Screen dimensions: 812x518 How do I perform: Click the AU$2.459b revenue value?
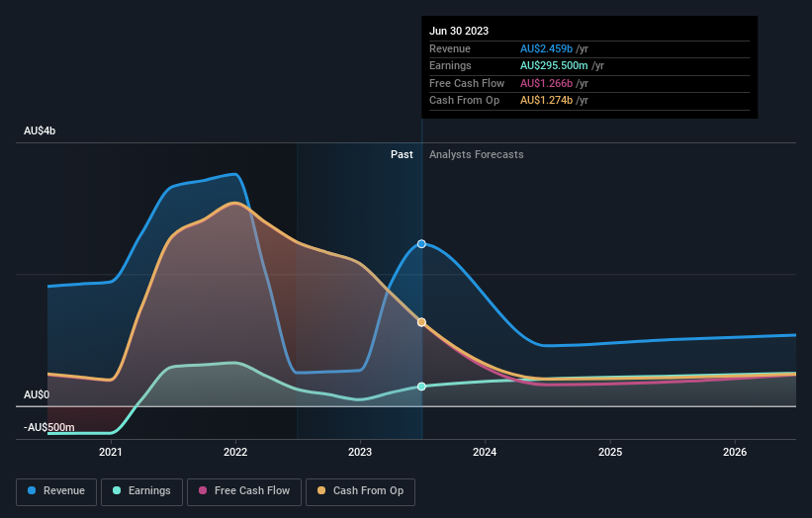click(x=546, y=48)
